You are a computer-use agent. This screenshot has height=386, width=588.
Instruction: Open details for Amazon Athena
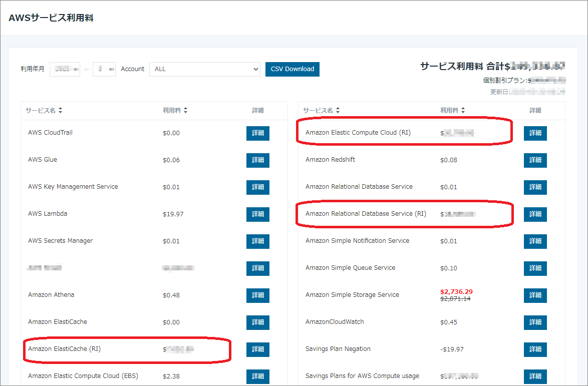(x=257, y=295)
